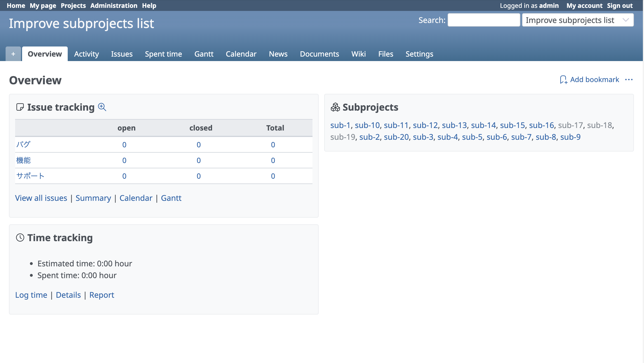This screenshot has height=363, width=644.
Task: Click the Issue tracking note icon
Action: 20,107
